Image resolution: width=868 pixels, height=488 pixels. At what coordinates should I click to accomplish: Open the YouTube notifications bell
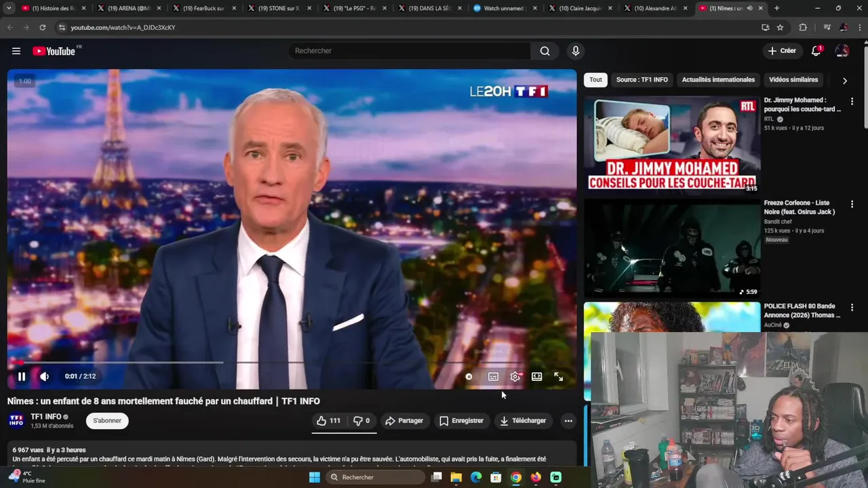pos(816,51)
